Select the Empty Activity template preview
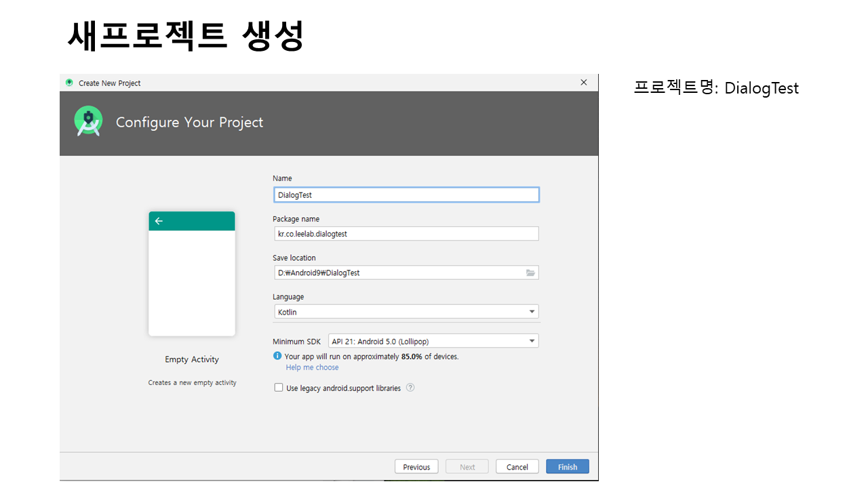 [x=192, y=274]
